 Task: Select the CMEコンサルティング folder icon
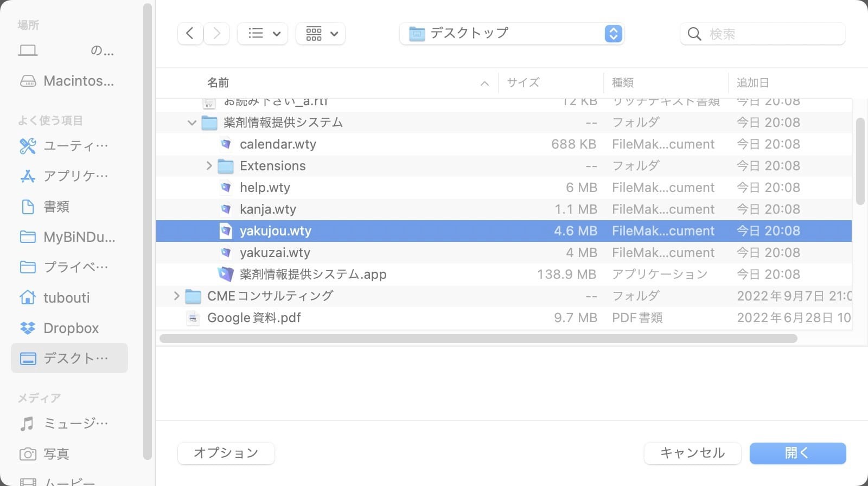point(193,296)
